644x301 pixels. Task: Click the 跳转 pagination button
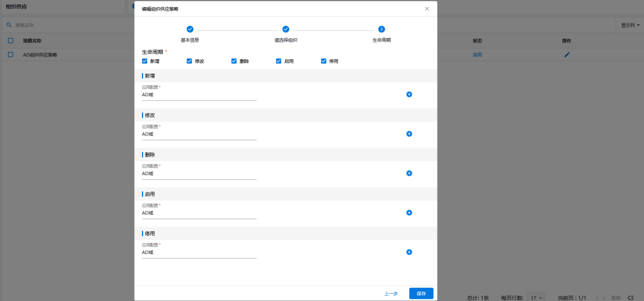(615, 297)
